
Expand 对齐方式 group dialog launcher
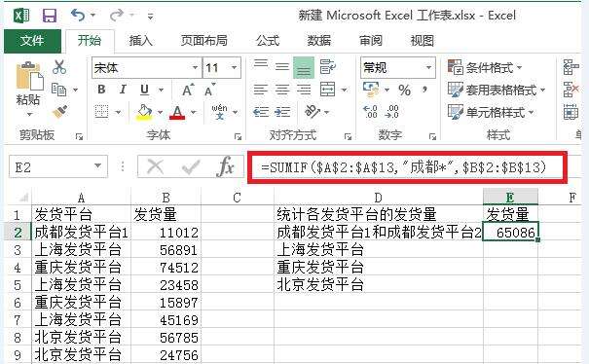pyautogui.click(x=348, y=137)
